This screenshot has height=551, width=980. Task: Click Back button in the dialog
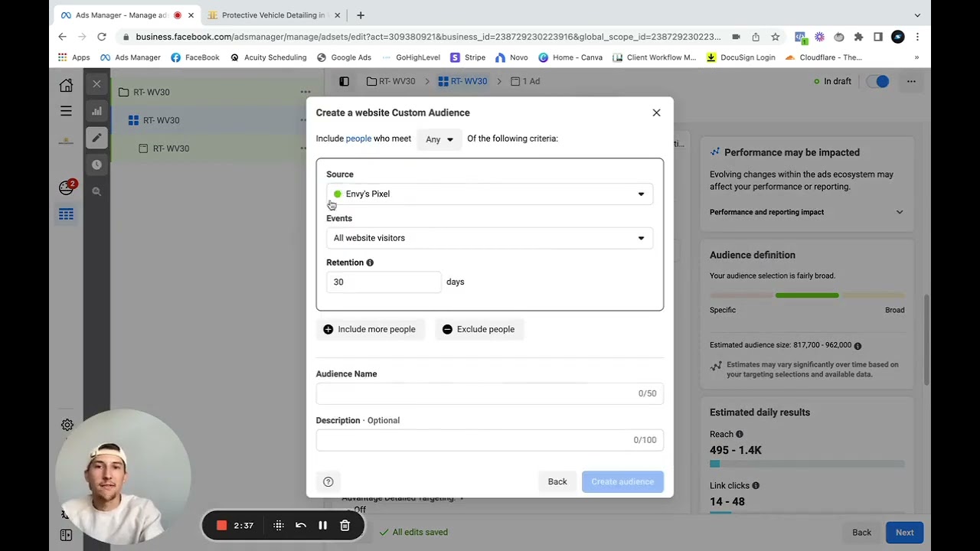click(x=557, y=481)
